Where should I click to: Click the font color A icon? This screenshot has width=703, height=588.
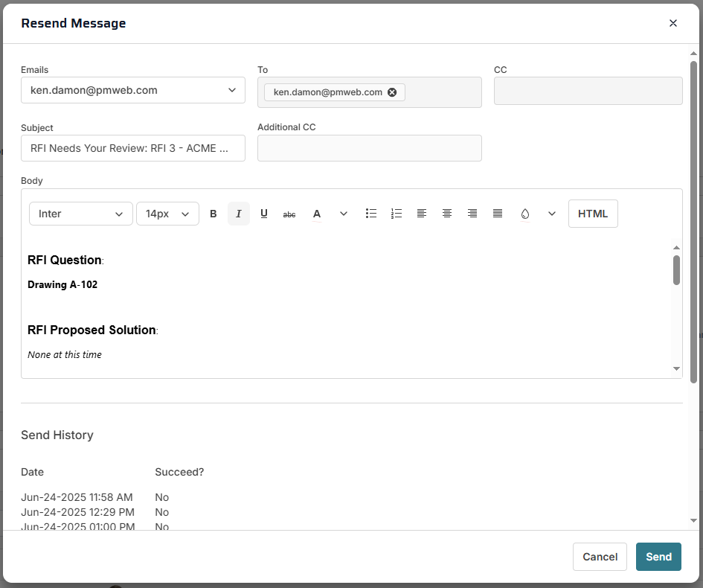pos(317,214)
